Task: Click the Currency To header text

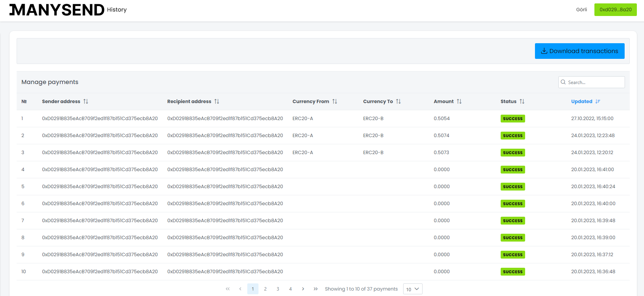Action: tap(378, 101)
